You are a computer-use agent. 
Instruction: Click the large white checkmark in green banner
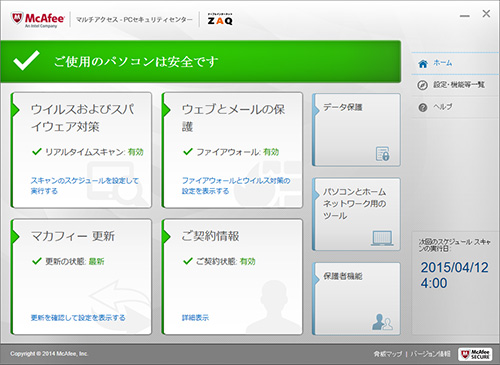tap(26, 60)
